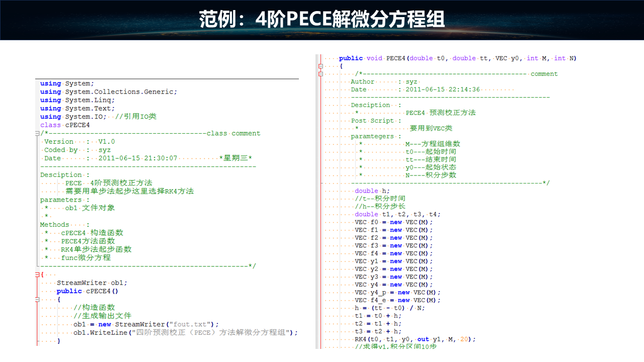Viewport: 644px width, 362px height.
Task: Click the slide title 4阶PECE解微分方程组
Action: 322,20
